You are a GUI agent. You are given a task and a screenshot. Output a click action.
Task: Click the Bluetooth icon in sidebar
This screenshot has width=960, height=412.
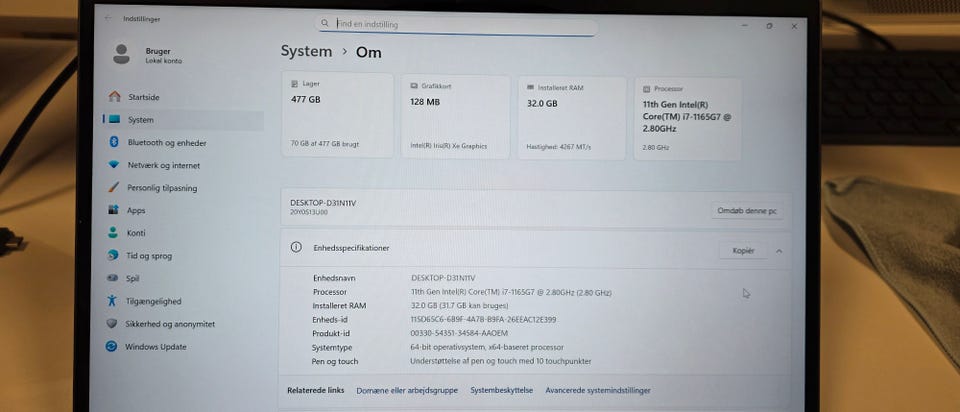113,142
